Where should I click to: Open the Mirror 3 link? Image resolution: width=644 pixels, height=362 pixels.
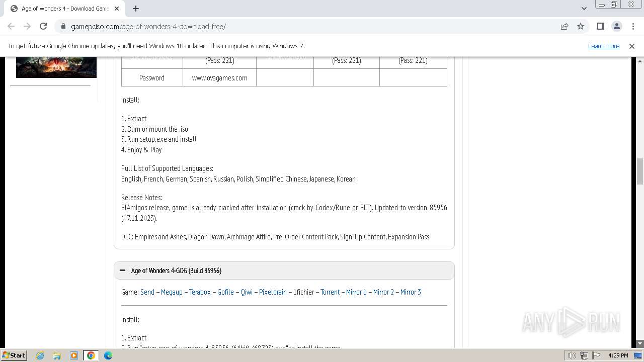click(x=411, y=292)
